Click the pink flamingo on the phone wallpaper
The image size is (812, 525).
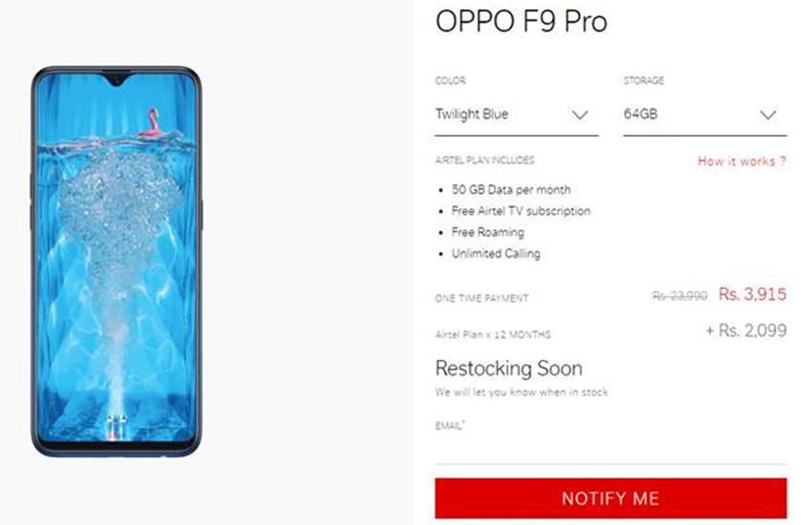151,122
